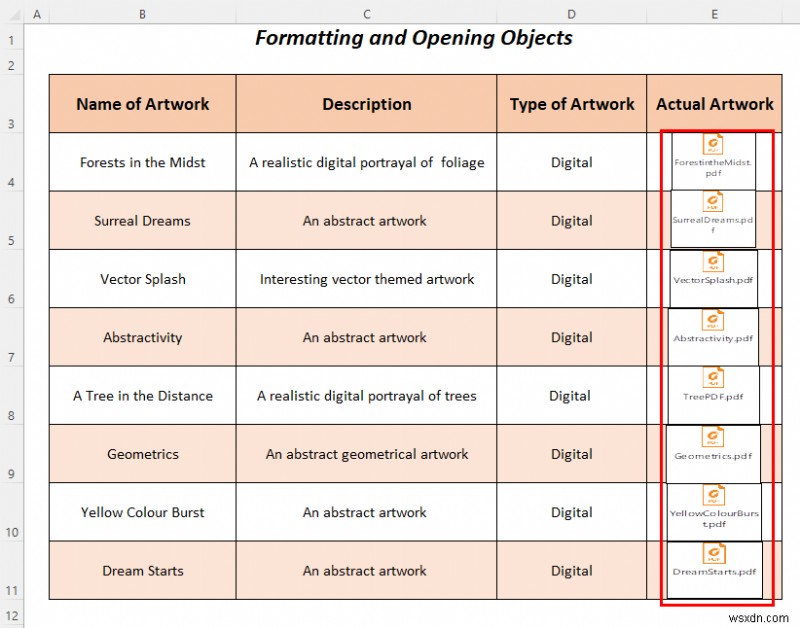Image resolution: width=800 pixels, height=628 pixels.
Task: Select row 9 header
Action: point(11,454)
